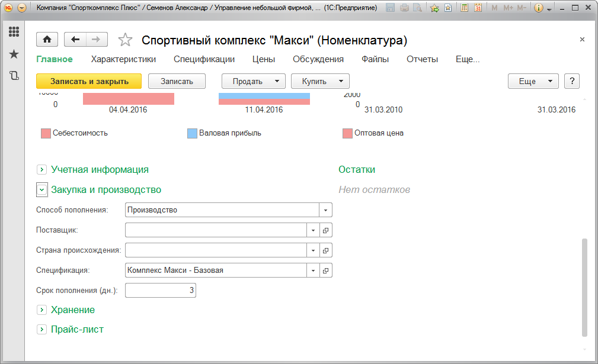
Task: Click the Остатки heading
Action: click(357, 170)
